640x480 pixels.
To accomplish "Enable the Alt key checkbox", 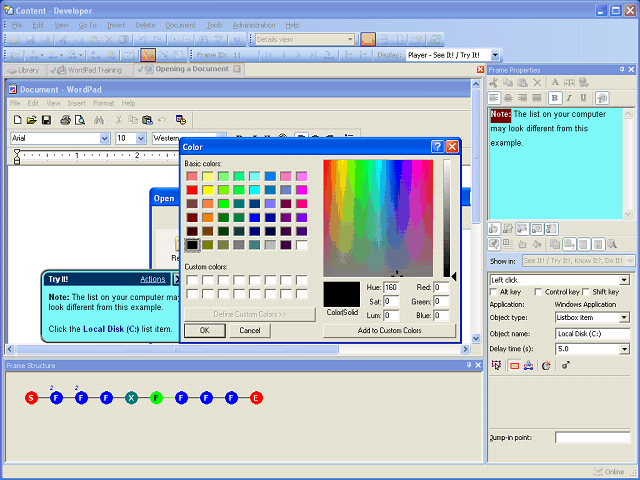I will 493,292.
